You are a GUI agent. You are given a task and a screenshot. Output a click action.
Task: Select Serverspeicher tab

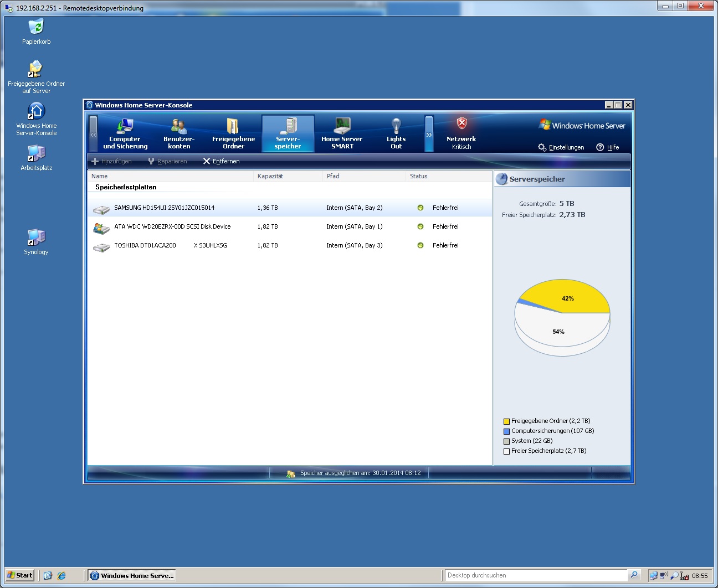pos(288,133)
